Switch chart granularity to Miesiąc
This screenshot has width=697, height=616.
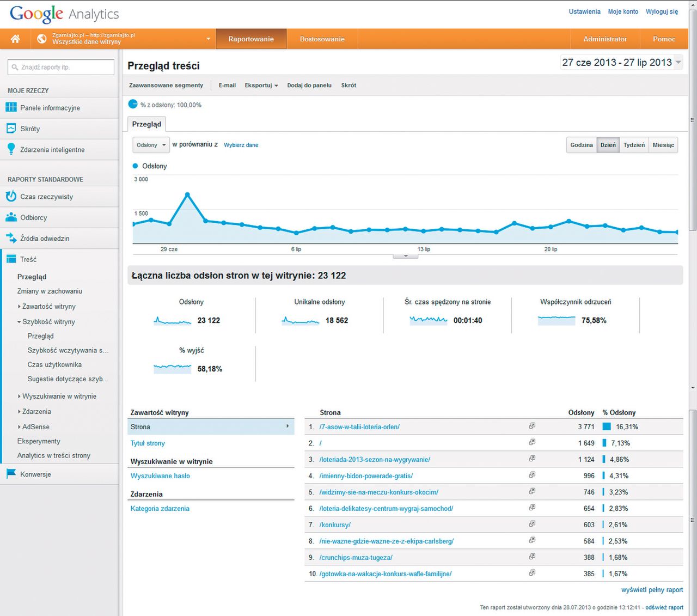pos(663,145)
